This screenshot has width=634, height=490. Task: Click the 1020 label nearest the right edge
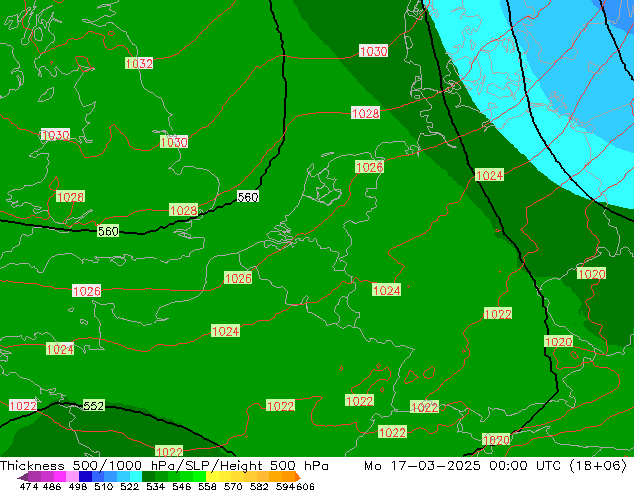[592, 274]
